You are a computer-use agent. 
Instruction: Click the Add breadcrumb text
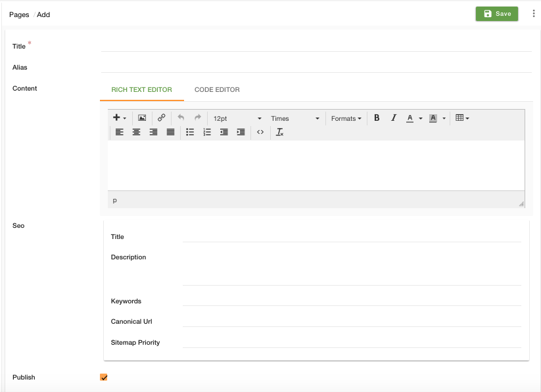tap(43, 14)
